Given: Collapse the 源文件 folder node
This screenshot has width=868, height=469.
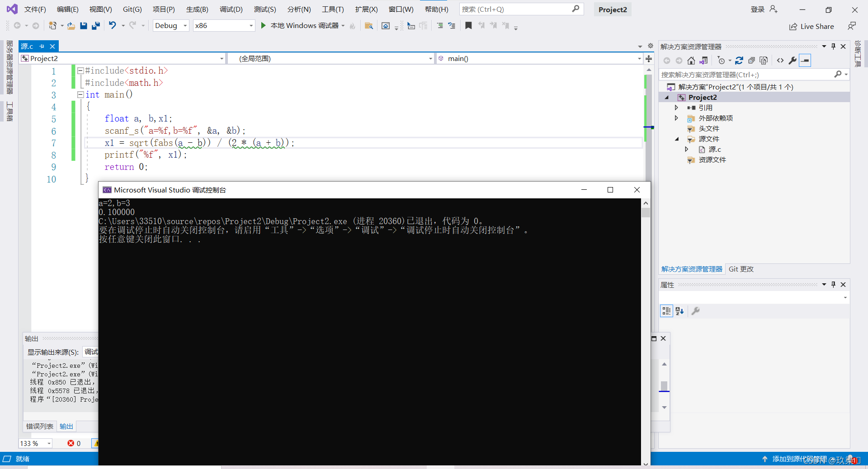Looking at the screenshot, I should [677, 139].
